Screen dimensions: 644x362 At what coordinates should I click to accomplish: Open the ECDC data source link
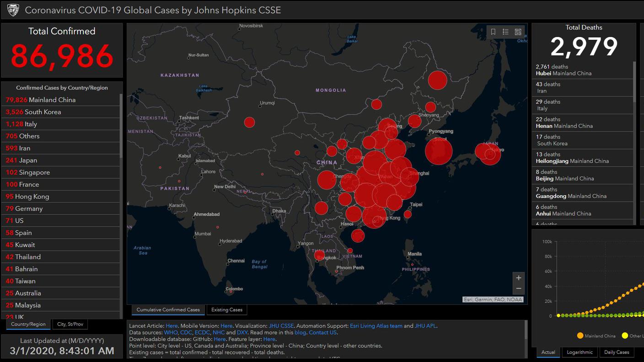[202, 332]
